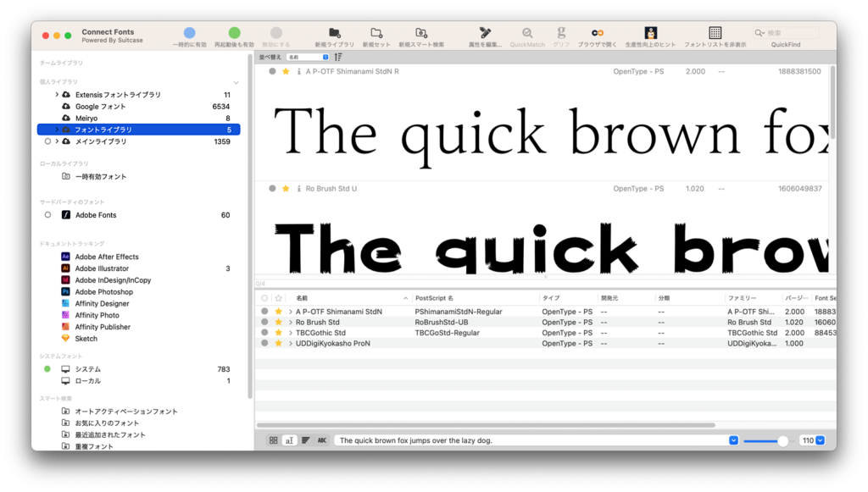This screenshot has height=492, width=868.
Task: Toggle activation circle for メインライブラリ
Action: pos(47,141)
